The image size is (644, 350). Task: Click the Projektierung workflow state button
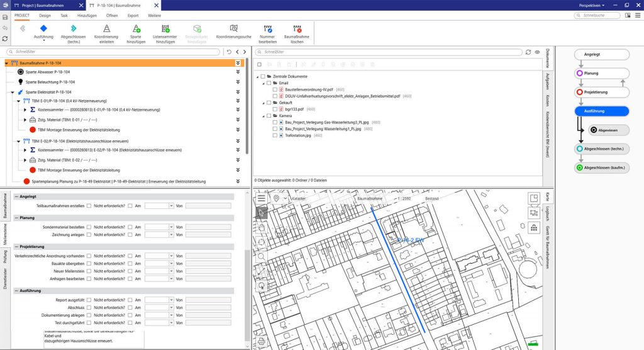click(602, 92)
